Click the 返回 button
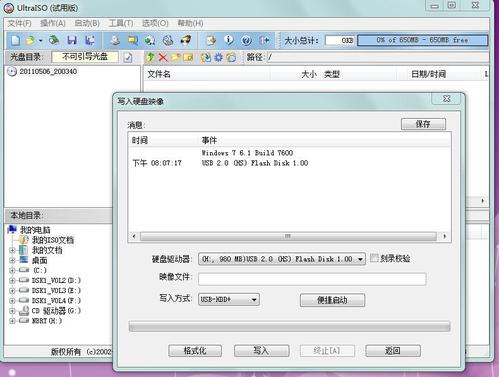This screenshot has height=377, width=499. pos(393,351)
